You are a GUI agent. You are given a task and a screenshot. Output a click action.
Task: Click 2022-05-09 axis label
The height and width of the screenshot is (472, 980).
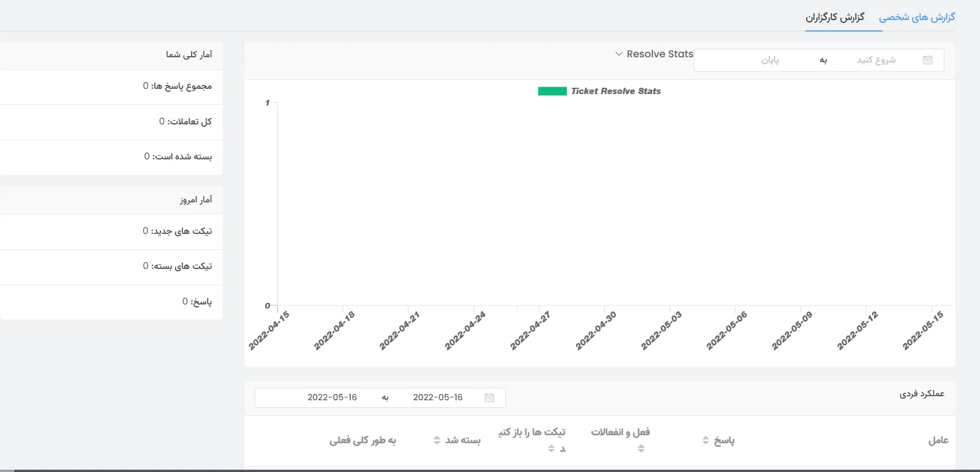click(x=792, y=330)
